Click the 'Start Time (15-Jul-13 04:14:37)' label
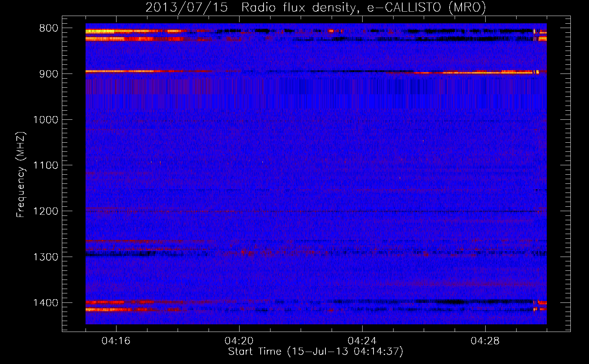This screenshot has width=589, height=364. point(316,352)
